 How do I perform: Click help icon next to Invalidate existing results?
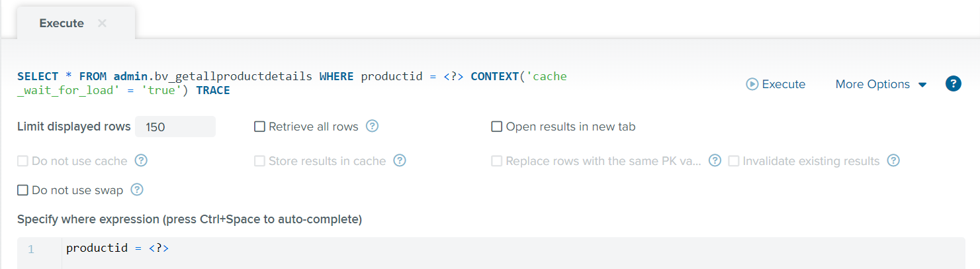(893, 160)
